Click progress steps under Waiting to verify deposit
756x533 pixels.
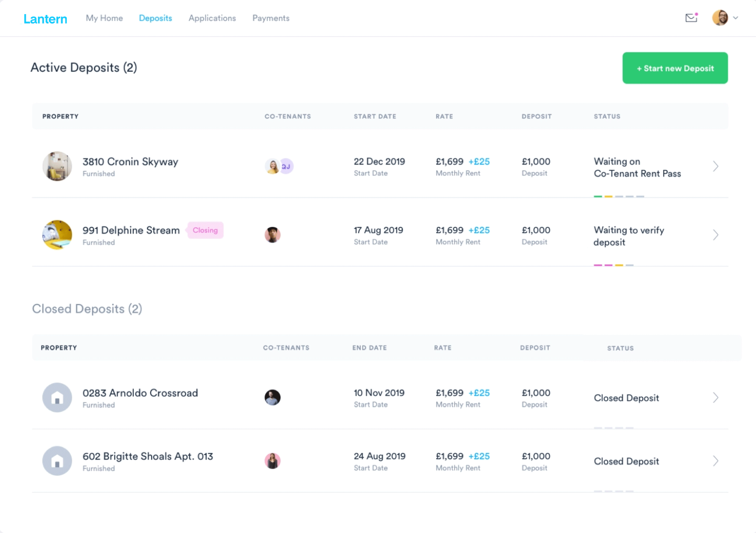614,265
